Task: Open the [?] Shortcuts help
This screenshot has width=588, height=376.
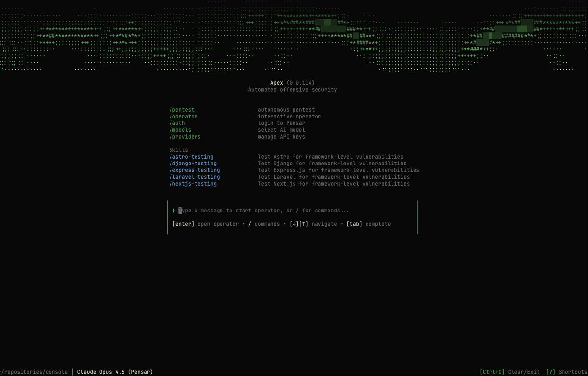Action: (x=567, y=372)
